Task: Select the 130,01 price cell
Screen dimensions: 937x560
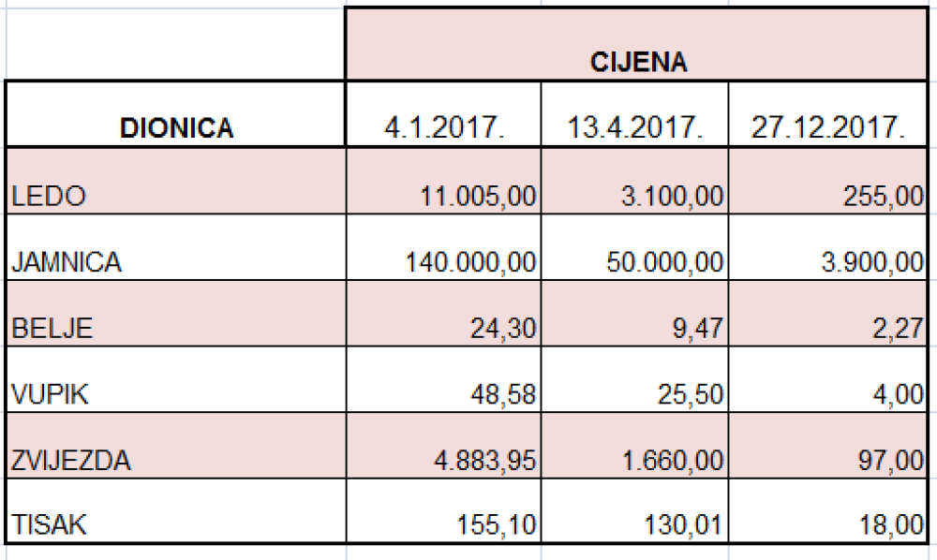Action: coord(634,511)
